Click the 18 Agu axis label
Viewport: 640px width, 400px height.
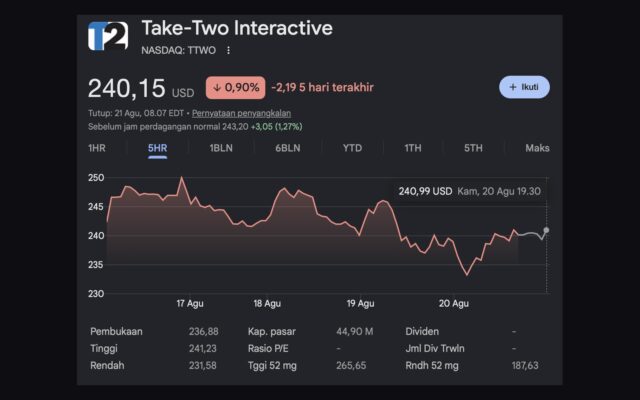coord(267,304)
